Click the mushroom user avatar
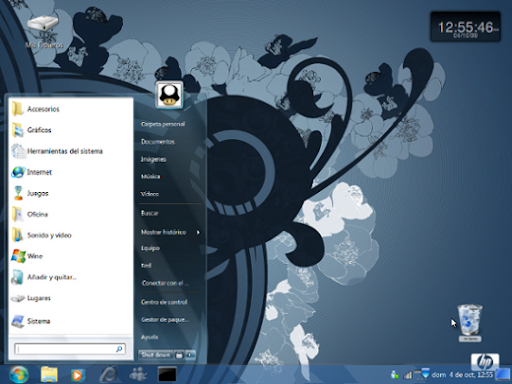This screenshot has width=512, height=384. coord(169,95)
